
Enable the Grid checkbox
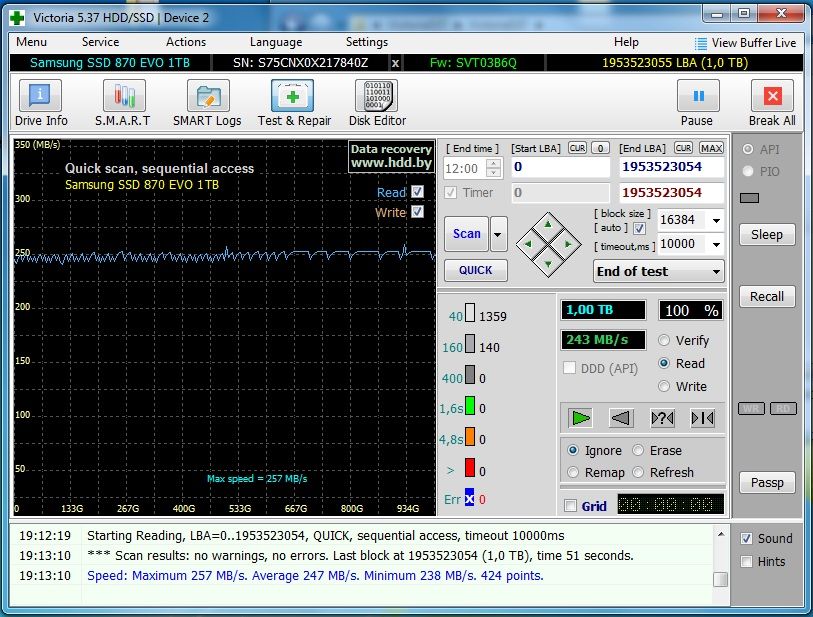coord(570,506)
